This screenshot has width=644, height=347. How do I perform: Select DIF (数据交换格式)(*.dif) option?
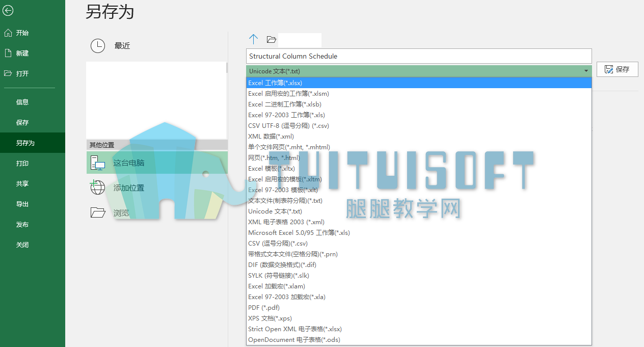click(419, 264)
